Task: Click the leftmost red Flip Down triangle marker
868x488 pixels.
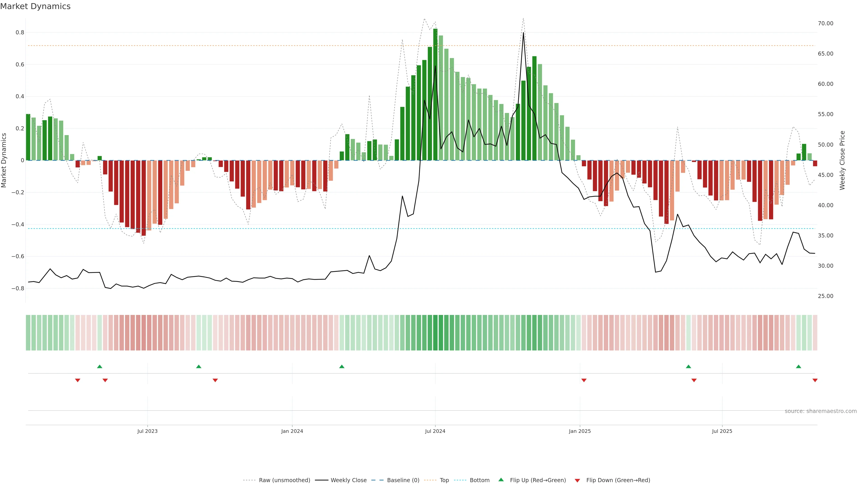Action: [78, 380]
